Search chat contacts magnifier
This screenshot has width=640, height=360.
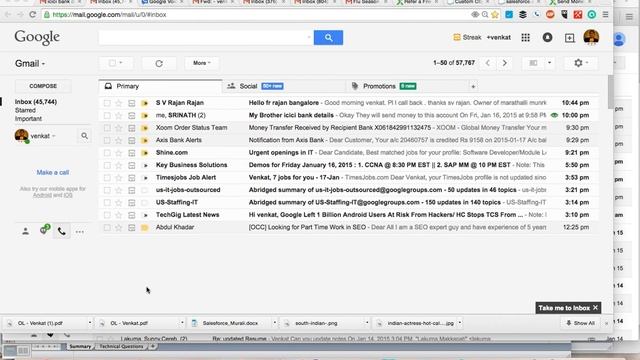[84, 136]
